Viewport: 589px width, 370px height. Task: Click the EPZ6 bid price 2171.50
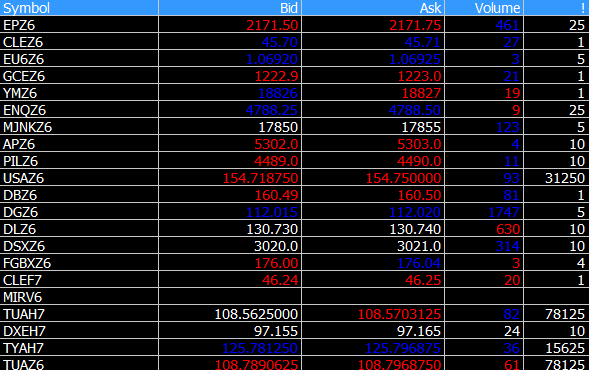[x=272, y=25]
